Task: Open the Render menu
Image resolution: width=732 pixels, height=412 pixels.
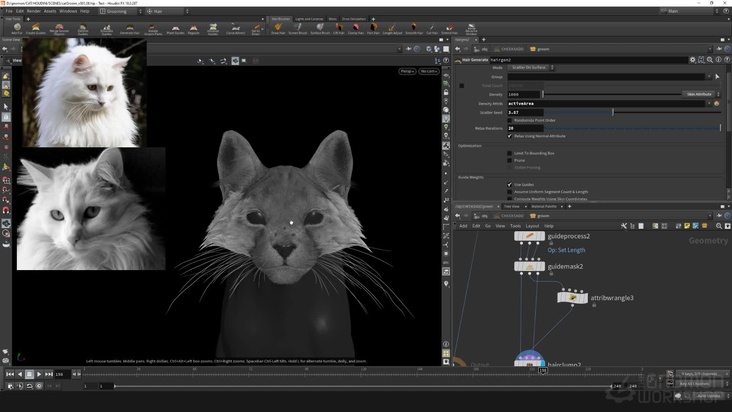Action: click(x=35, y=11)
